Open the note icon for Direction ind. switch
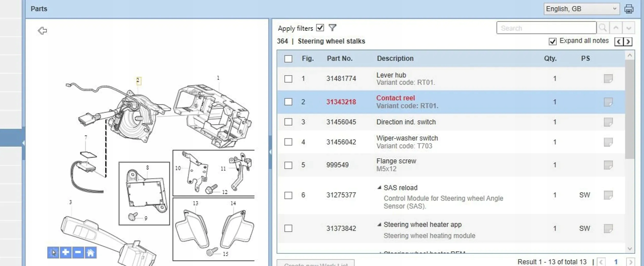The height and width of the screenshot is (266, 644). click(x=608, y=122)
